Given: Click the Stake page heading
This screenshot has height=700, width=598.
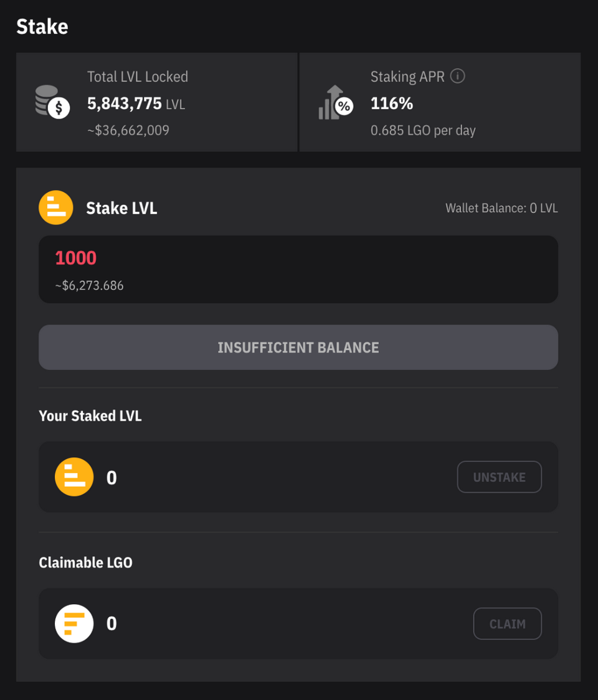Looking at the screenshot, I should pyautogui.click(x=42, y=27).
